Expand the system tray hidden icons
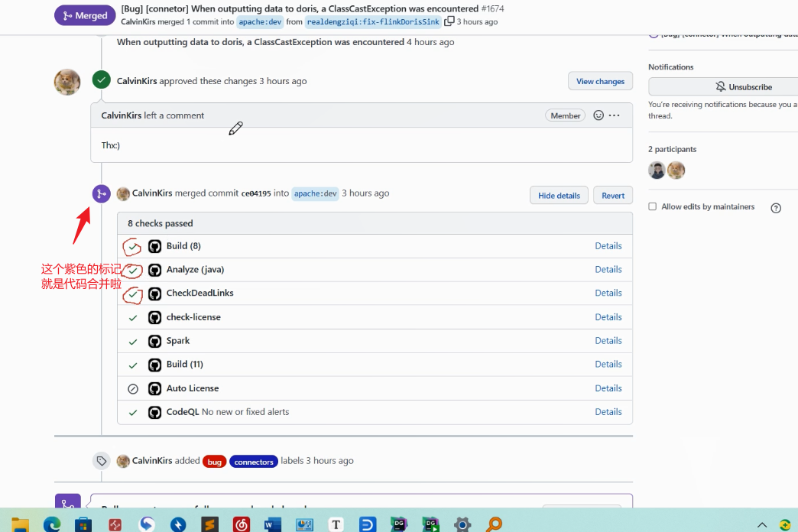Screen dimensions: 798x532 click(762, 525)
